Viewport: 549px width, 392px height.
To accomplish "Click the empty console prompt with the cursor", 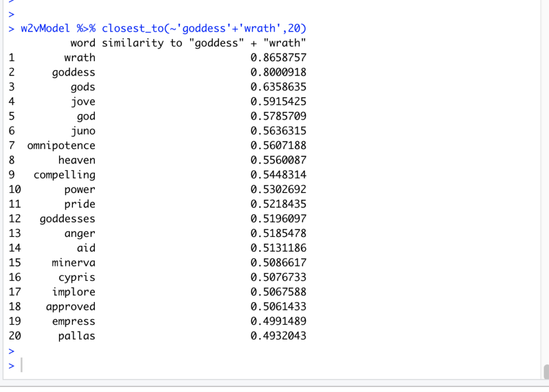I will click(21, 366).
